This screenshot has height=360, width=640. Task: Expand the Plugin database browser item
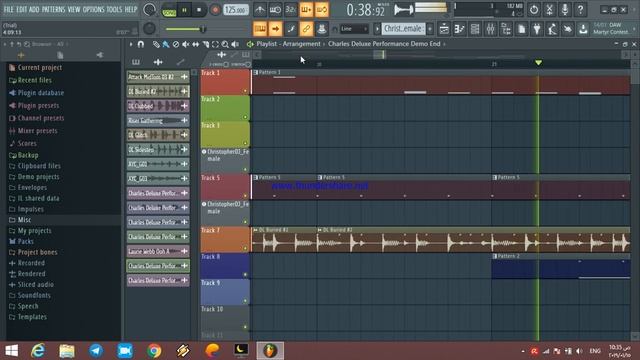click(41, 93)
